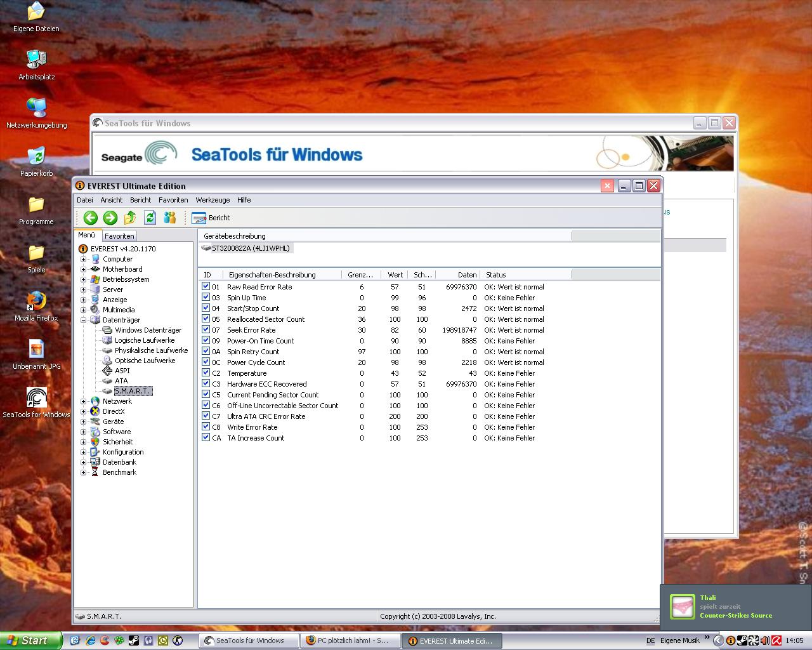Open Arbeitsplatz desktop icon
Viewport: 812px width, 650px height.
pyautogui.click(x=36, y=65)
